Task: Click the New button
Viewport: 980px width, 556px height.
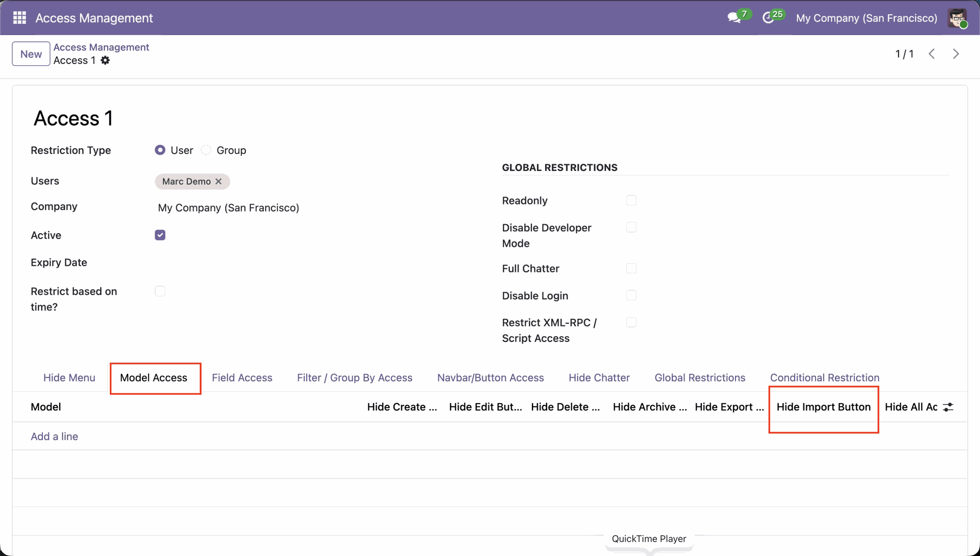Action: pos(31,54)
